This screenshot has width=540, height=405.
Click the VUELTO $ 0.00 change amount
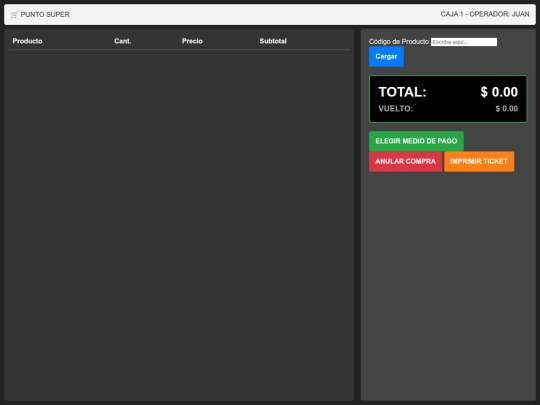tap(507, 108)
